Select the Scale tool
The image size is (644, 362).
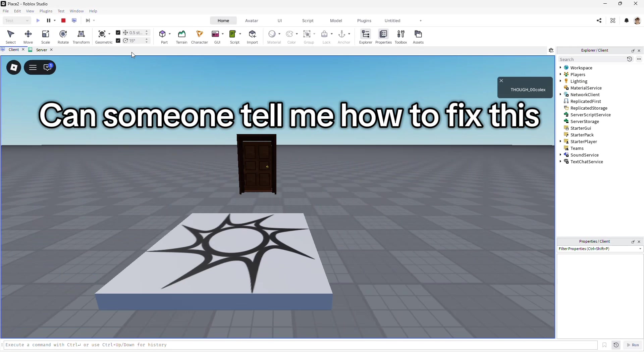coord(46,37)
